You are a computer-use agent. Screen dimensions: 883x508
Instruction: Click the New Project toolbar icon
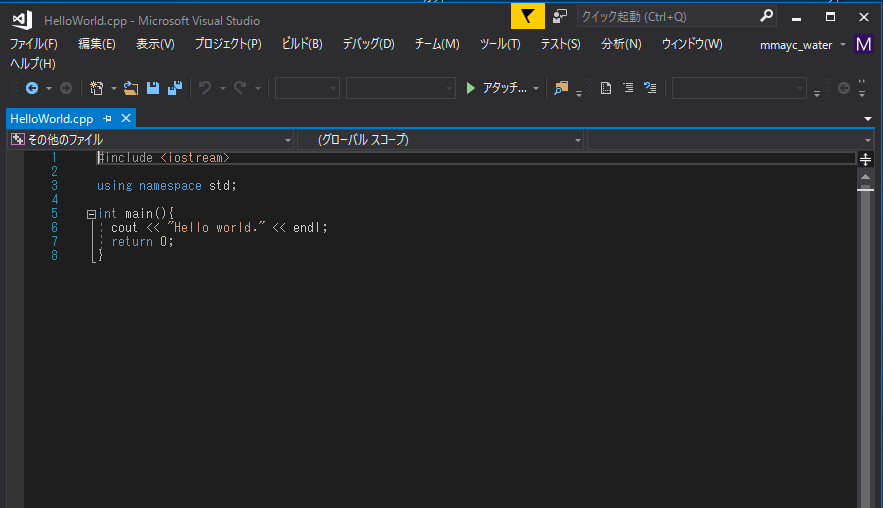coord(97,88)
